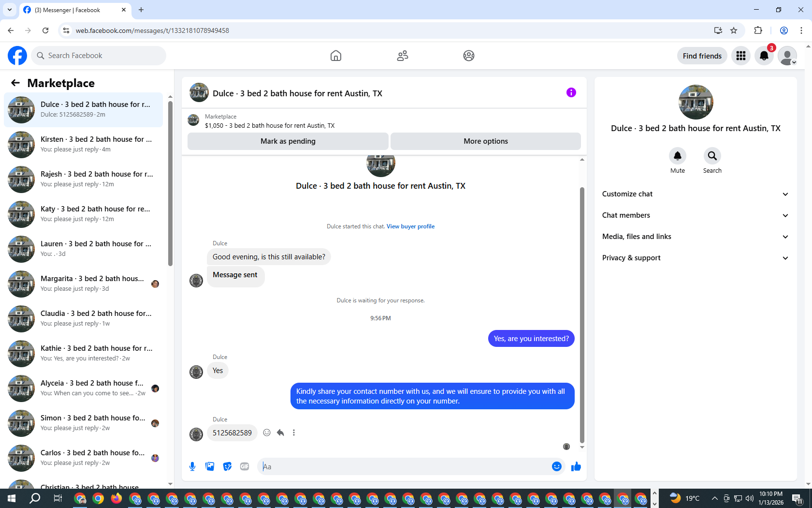Open Windows Start menu

[12, 498]
